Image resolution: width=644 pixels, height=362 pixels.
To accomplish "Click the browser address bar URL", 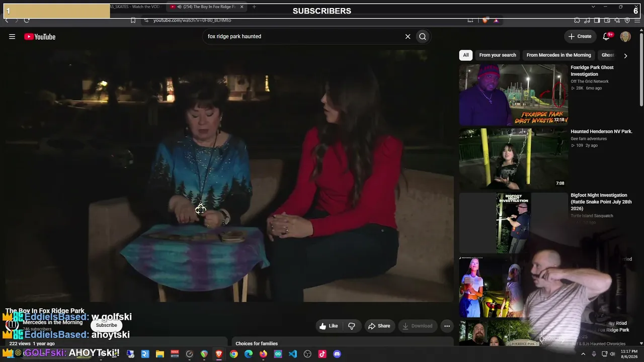I will (x=192, y=20).
